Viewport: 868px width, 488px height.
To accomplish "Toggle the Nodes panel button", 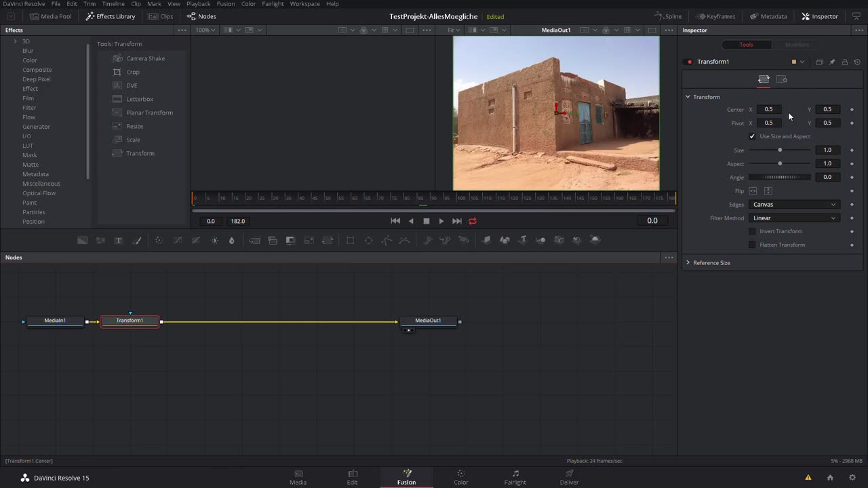I will [x=201, y=16].
